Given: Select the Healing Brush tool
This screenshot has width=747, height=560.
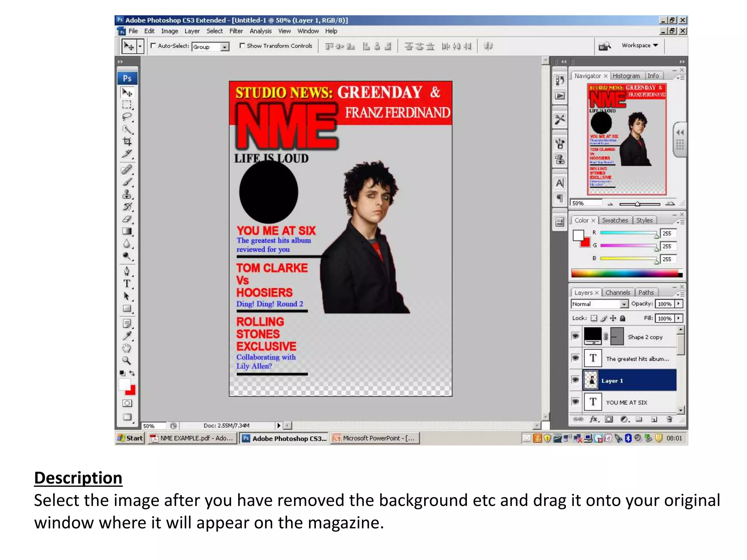Looking at the screenshot, I should pos(127,170).
